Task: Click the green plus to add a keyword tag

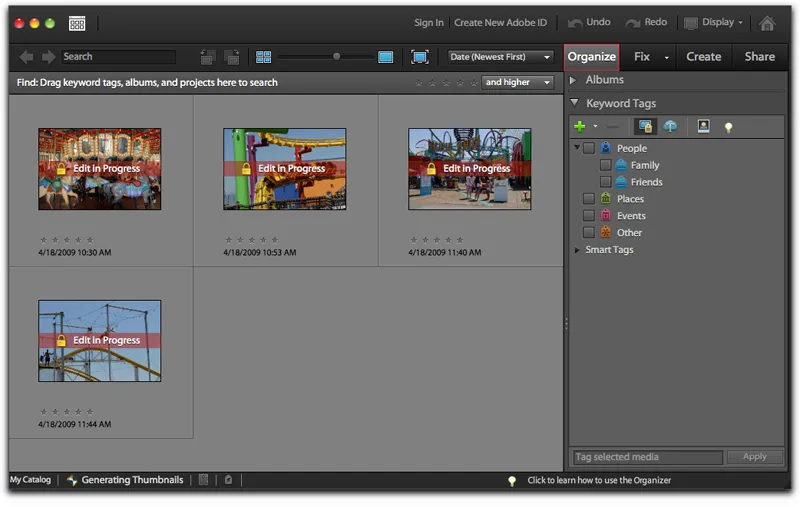Action: pos(579,127)
